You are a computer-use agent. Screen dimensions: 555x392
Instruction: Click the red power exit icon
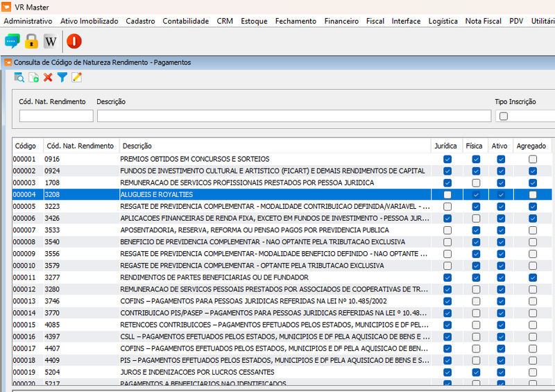click(74, 42)
